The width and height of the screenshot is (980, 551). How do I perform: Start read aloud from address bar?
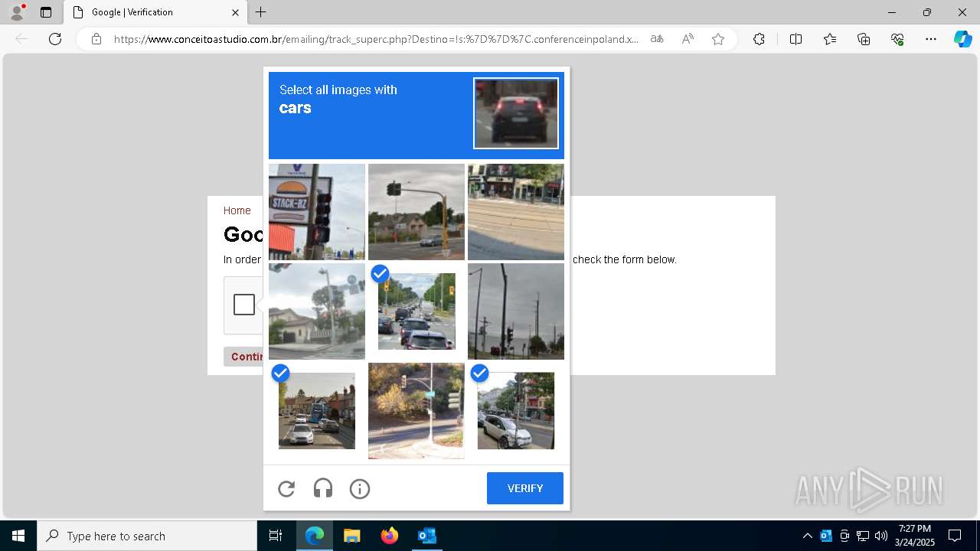[x=688, y=39]
